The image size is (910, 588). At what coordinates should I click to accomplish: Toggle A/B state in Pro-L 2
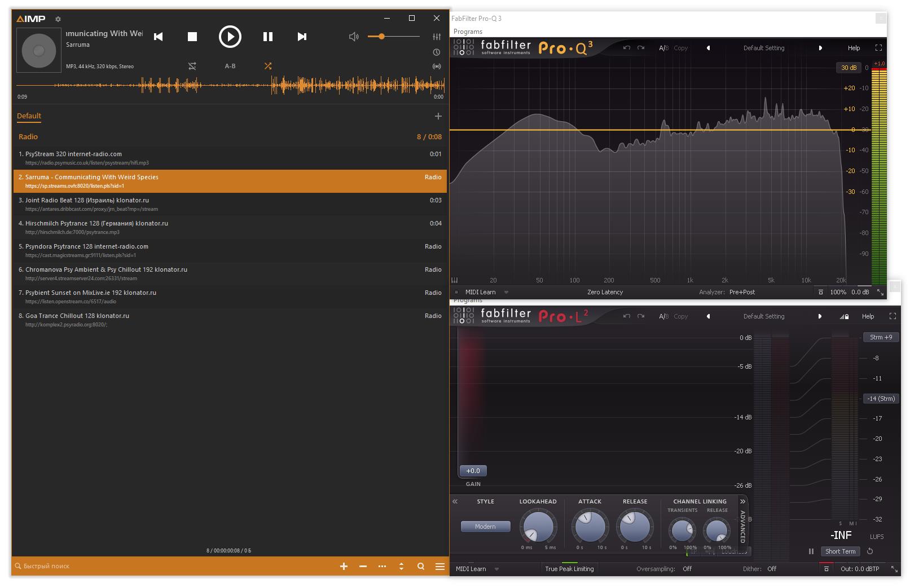(x=663, y=316)
